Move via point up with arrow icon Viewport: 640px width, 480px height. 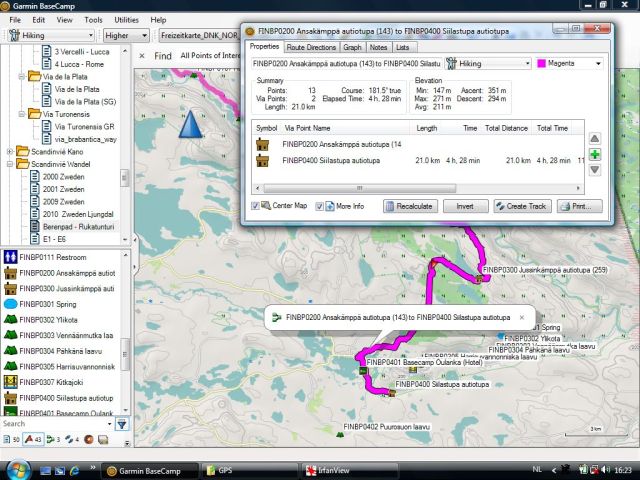pyautogui.click(x=595, y=139)
